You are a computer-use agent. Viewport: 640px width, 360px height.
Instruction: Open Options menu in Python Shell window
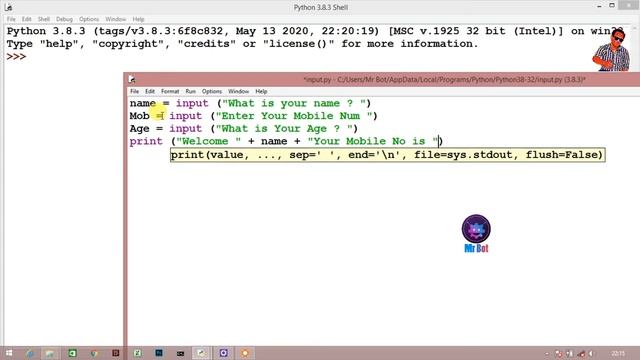click(89, 19)
